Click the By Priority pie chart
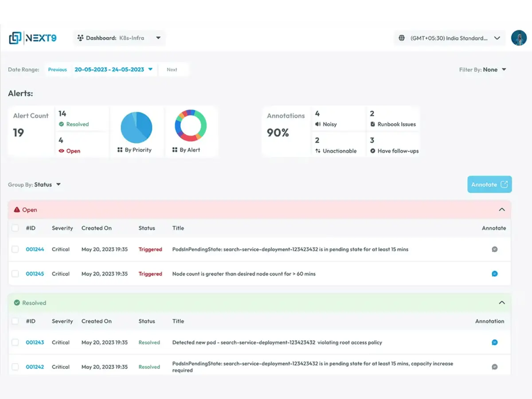 click(136, 127)
